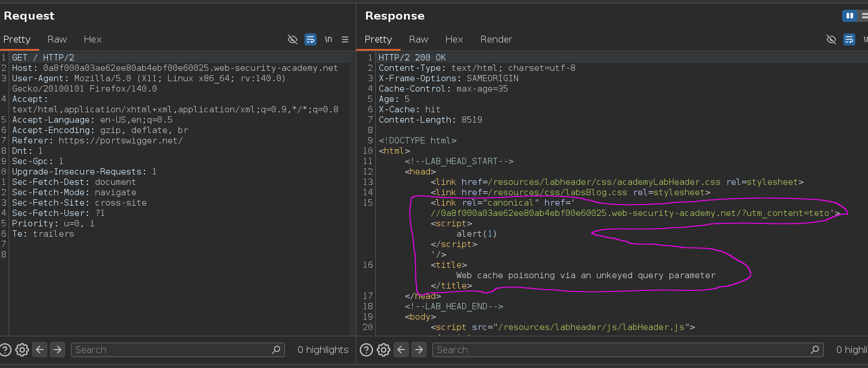Screen dimensions: 868x368
Task: Open the Response Render tab
Action: click(x=496, y=39)
